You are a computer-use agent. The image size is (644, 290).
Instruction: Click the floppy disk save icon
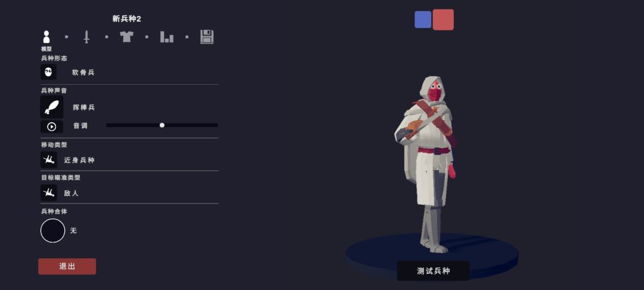(x=206, y=37)
